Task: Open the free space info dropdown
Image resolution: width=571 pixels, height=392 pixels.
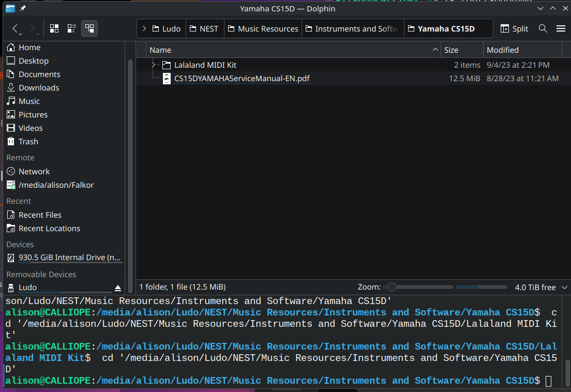Action: click(x=564, y=287)
